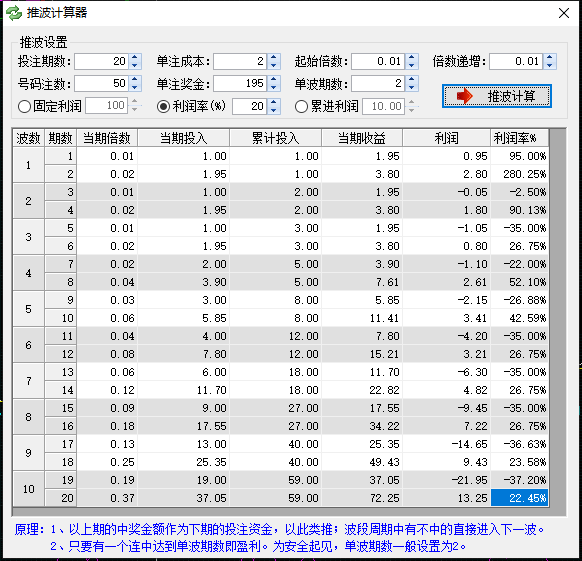
Task: Increase 投注期数 with up spinner arrow
Action: click(135, 57)
